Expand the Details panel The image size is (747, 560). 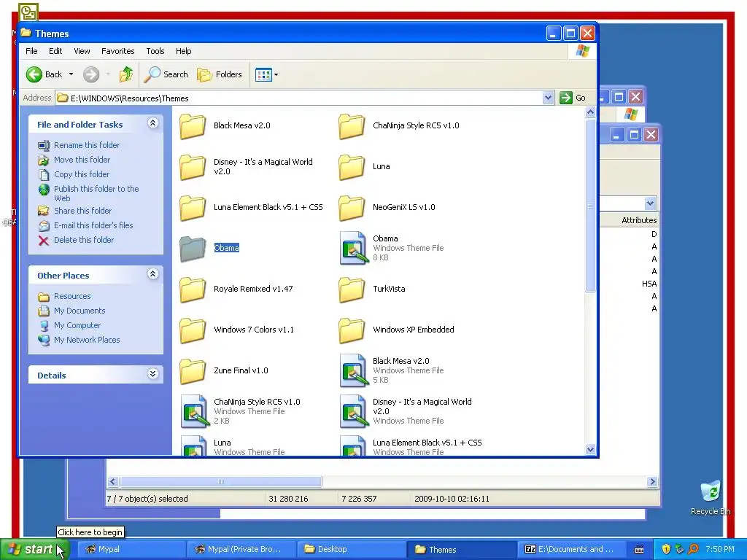pos(152,374)
